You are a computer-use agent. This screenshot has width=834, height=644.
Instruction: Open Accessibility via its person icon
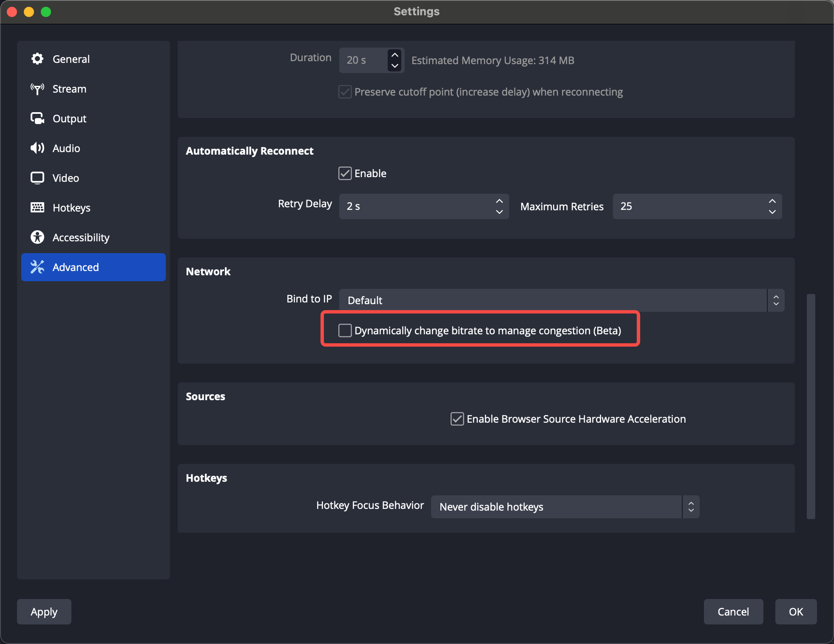point(37,237)
